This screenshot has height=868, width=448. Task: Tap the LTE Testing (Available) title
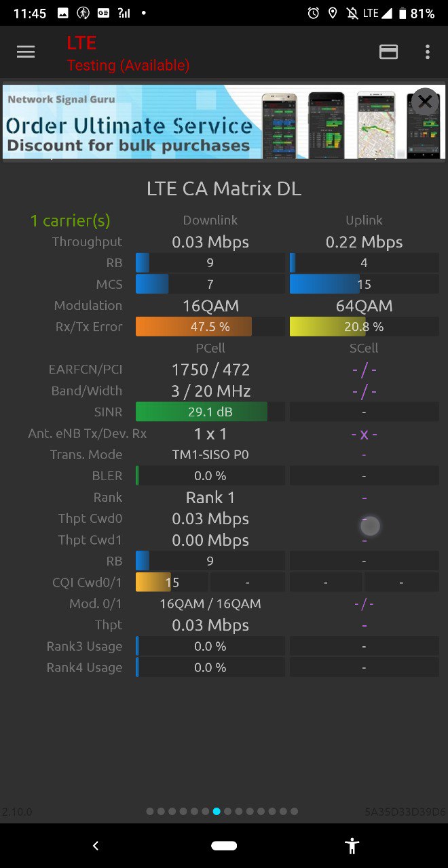coord(128,54)
